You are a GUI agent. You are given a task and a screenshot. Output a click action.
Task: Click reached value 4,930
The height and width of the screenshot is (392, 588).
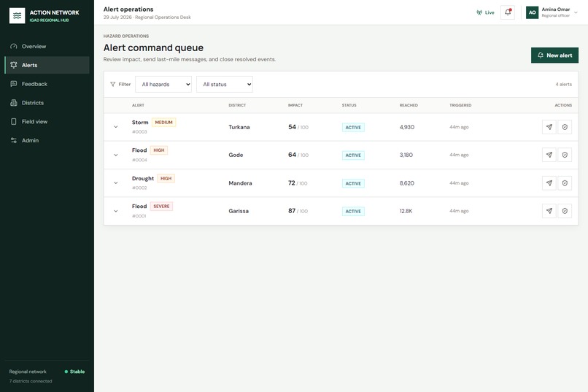(407, 127)
